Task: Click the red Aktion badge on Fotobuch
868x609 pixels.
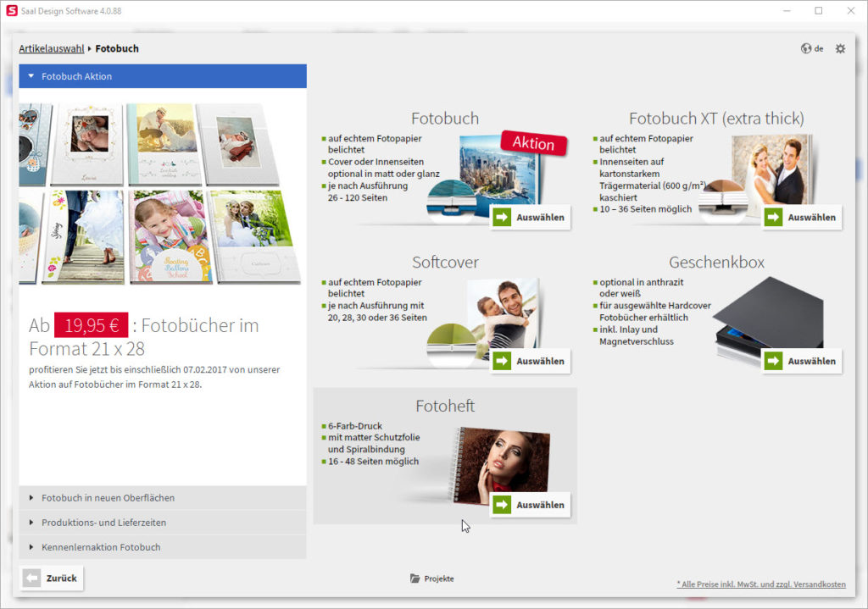Action: click(534, 142)
